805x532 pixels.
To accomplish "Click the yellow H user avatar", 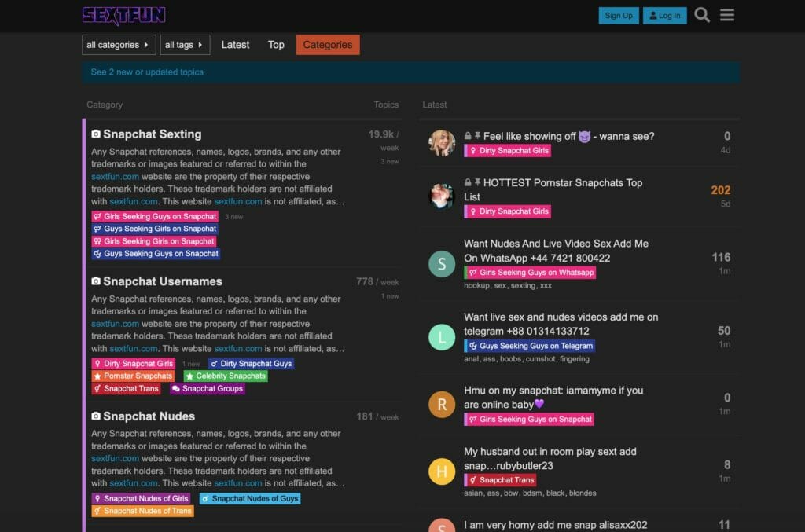I will pyautogui.click(x=442, y=471).
